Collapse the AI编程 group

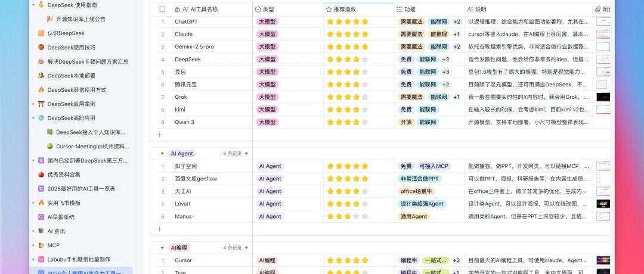(x=162, y=248)
